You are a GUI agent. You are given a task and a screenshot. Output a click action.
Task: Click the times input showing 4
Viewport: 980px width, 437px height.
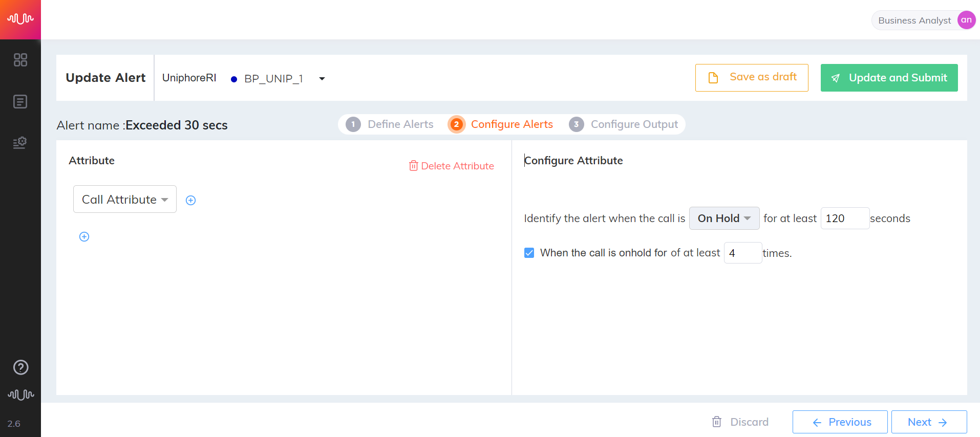[x=743, y=253]
